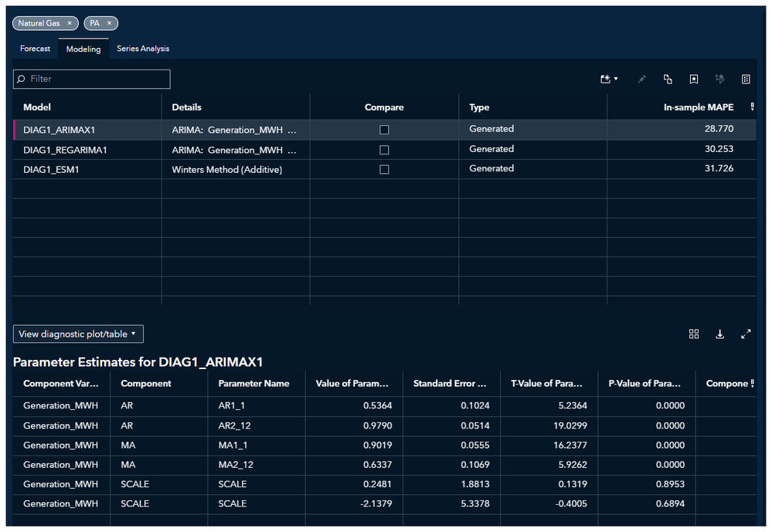Click the edit model pencil icon
Image resolution: width=772 pixels, height=532 pixels.
[641, 79]
